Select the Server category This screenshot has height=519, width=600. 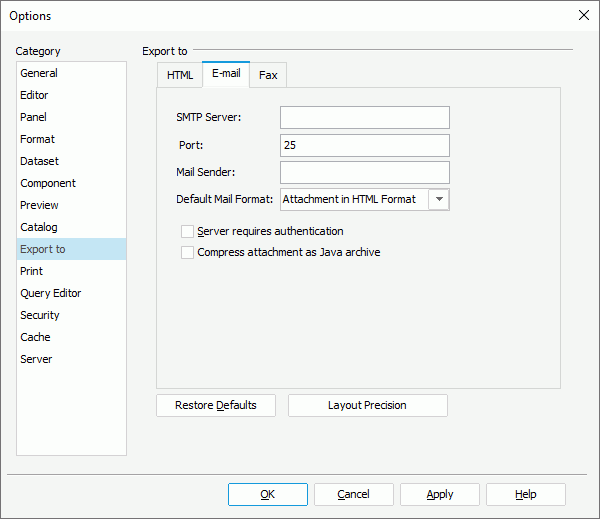(x=71, y=359)
